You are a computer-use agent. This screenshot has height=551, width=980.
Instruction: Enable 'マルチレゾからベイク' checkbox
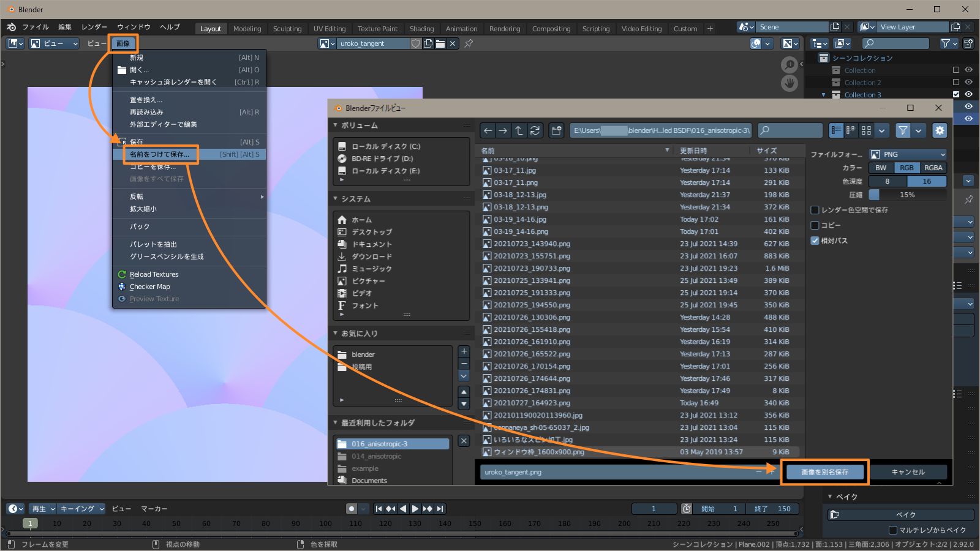tap(892, 530)
